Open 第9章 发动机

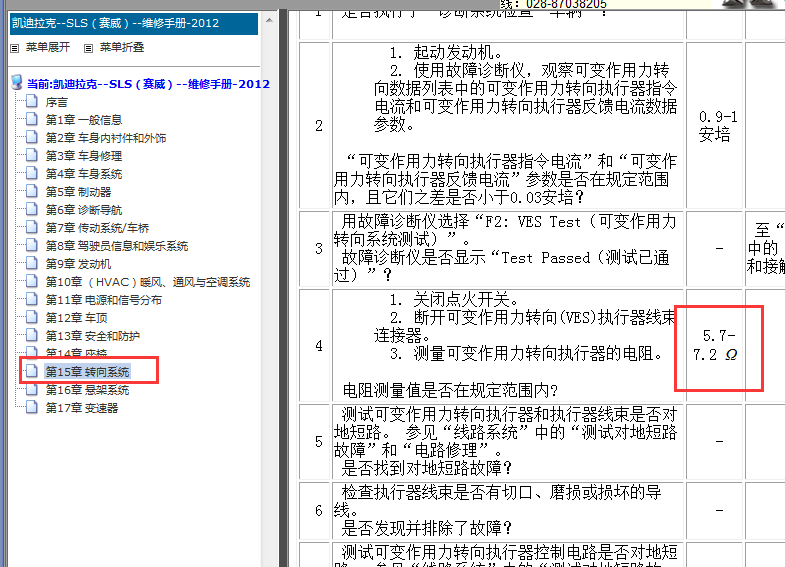click(79, 264)
